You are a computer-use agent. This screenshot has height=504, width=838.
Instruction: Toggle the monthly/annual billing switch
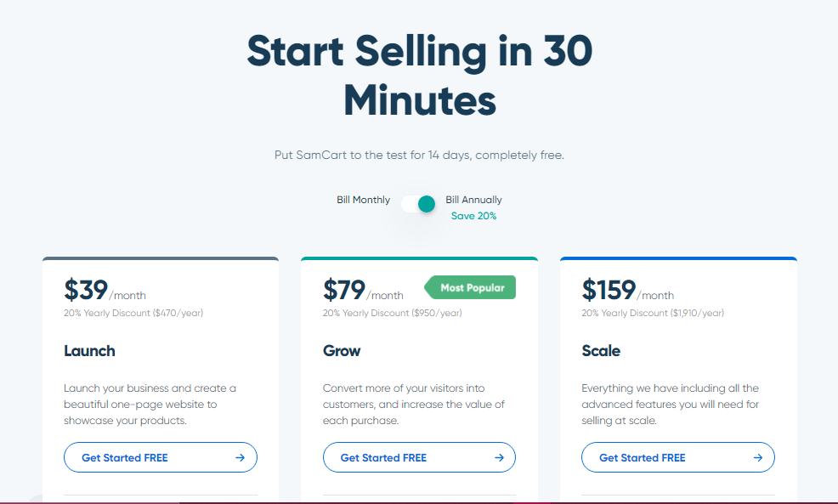click(418, 204)
